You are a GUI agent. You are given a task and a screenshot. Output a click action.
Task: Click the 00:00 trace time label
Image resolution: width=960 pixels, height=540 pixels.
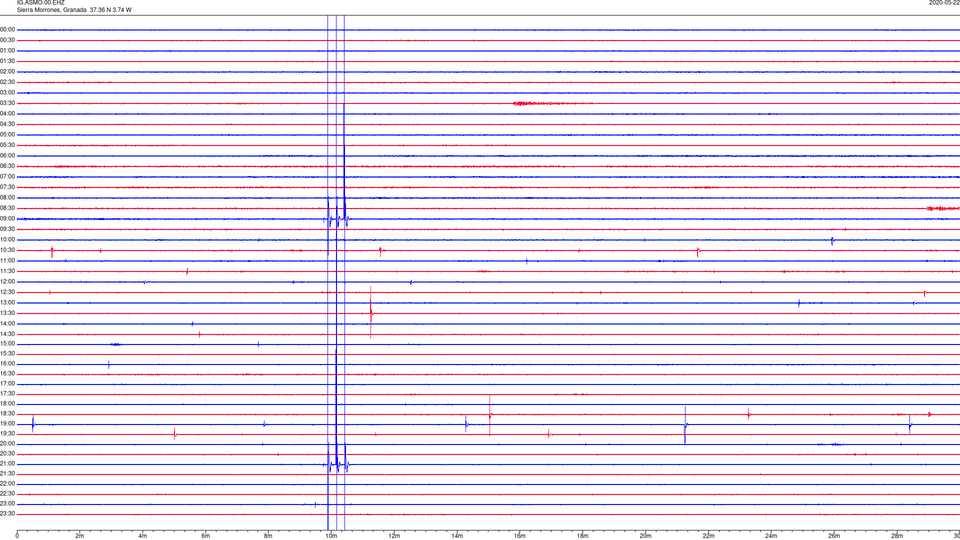pyautogui.click(x=7, y=29)
